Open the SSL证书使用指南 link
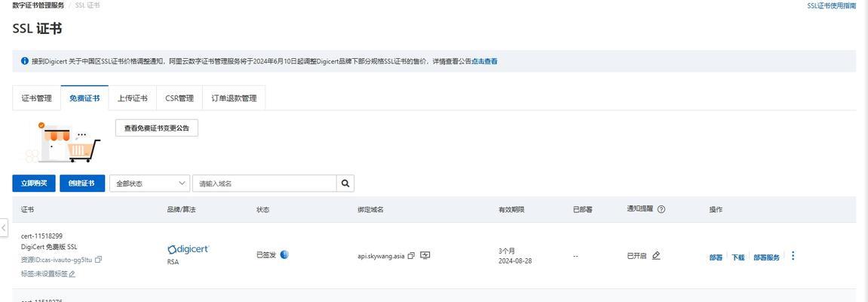This screenshot has width=868, height=302. 831,5
